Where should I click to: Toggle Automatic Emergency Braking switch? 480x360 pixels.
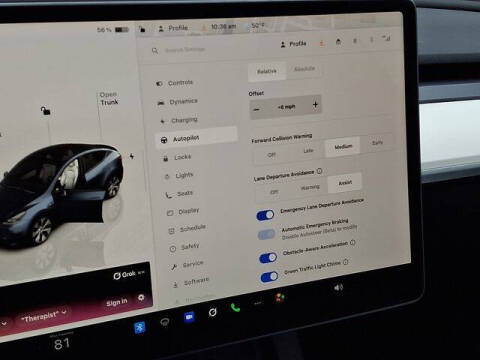[x=267, y=235]
